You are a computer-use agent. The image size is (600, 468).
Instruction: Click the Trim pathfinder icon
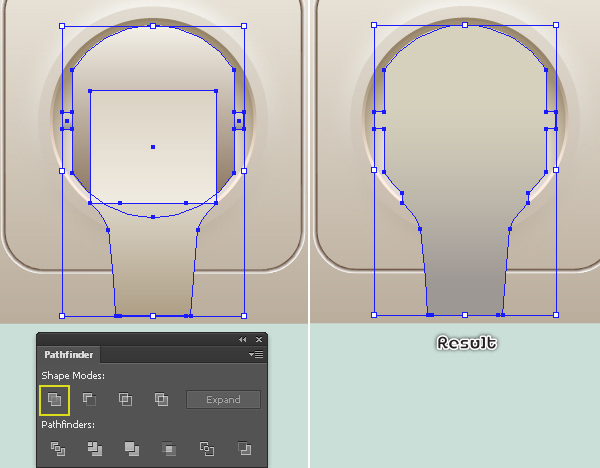[95, 448]
